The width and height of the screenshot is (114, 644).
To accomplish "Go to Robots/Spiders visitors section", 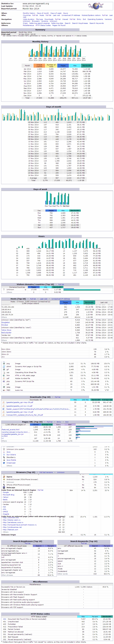I will coord(91,15).
